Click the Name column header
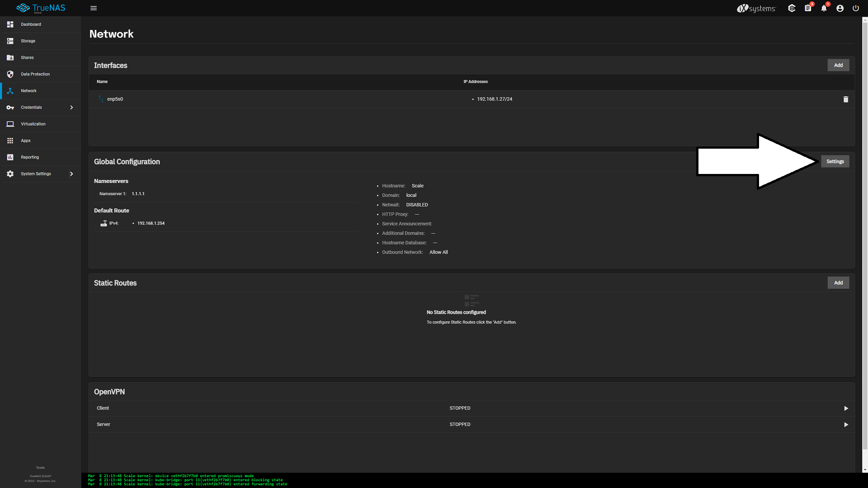 102,82
